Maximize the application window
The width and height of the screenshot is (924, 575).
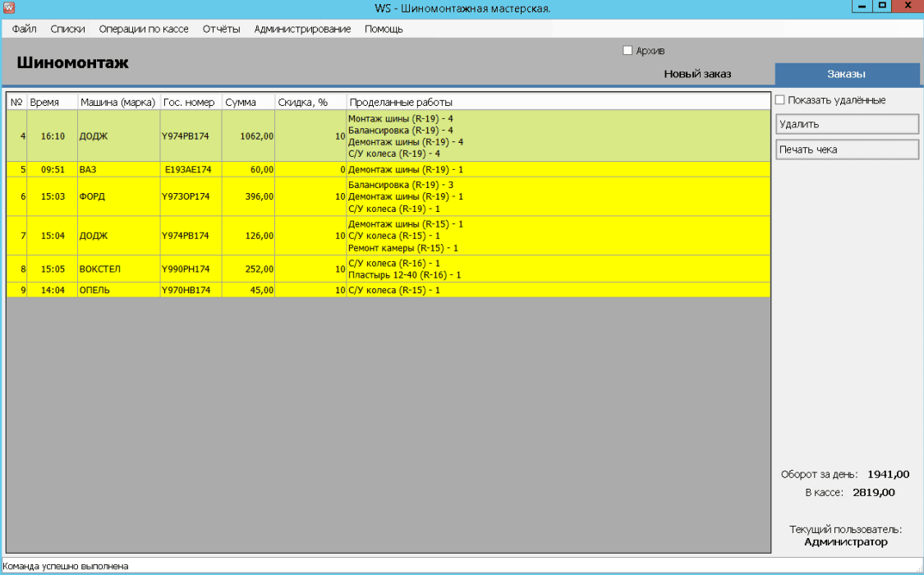click(882, 7)
